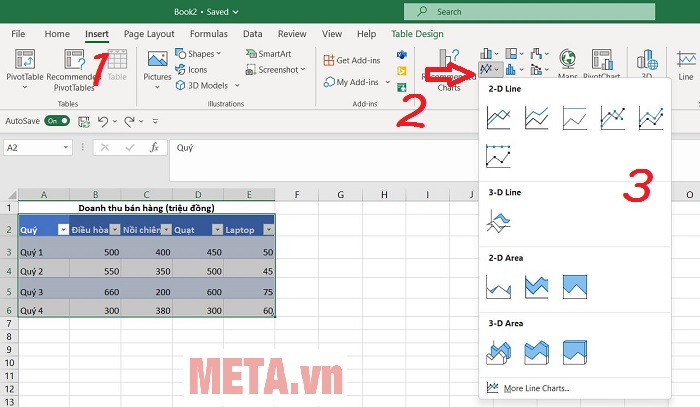Switch to the Review tab

[292, 34]
